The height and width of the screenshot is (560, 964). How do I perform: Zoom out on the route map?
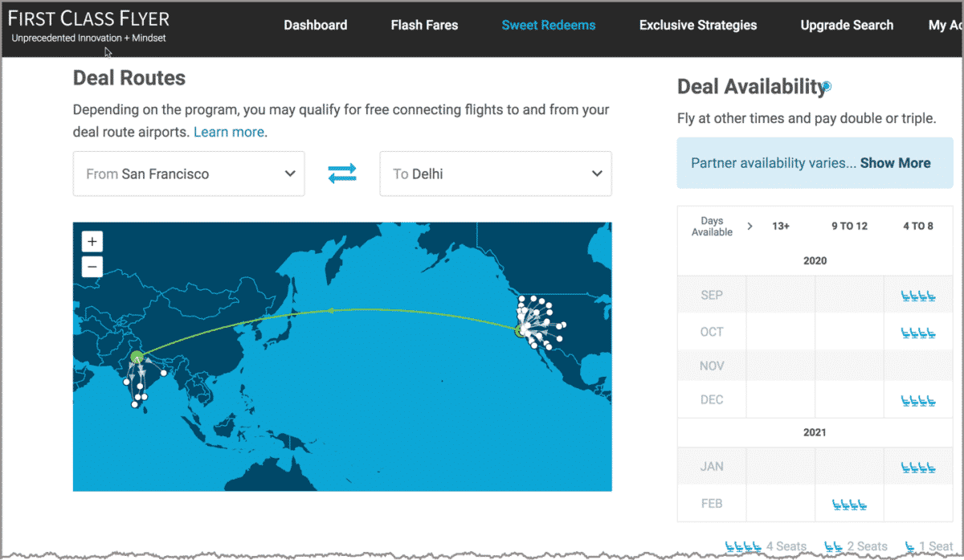(x=92, y=267)
